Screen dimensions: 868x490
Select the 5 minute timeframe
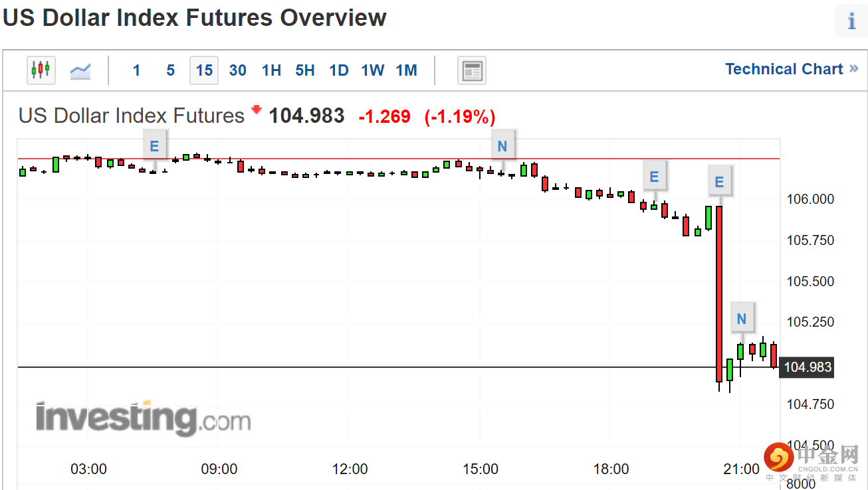click(170, 70)
